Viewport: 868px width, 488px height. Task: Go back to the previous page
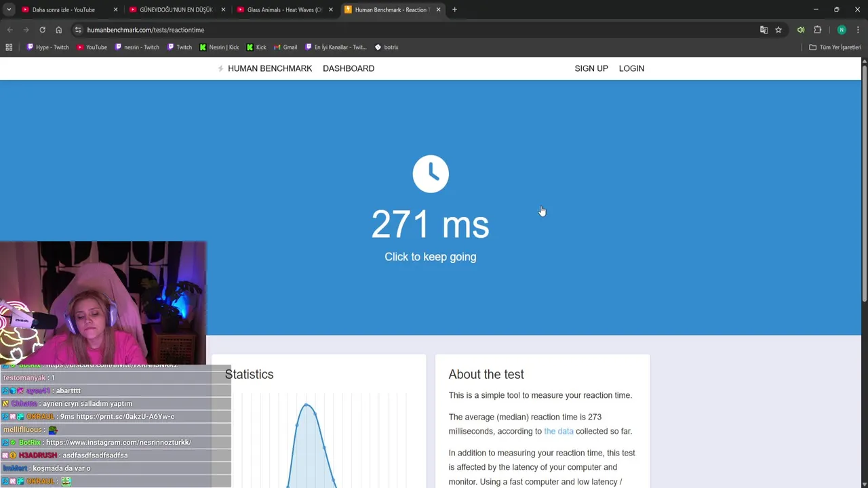(9, 30)
